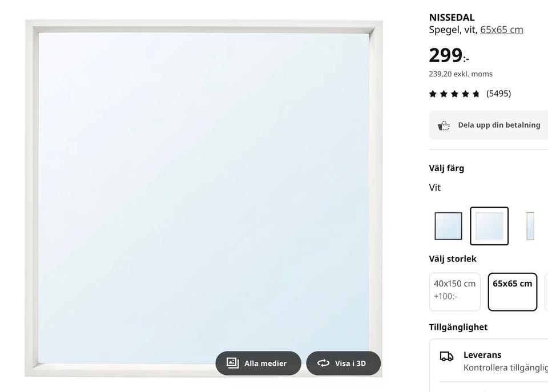Click the delivery truck icon
This screenshot has height=392, width=548.
click(446, 356)
